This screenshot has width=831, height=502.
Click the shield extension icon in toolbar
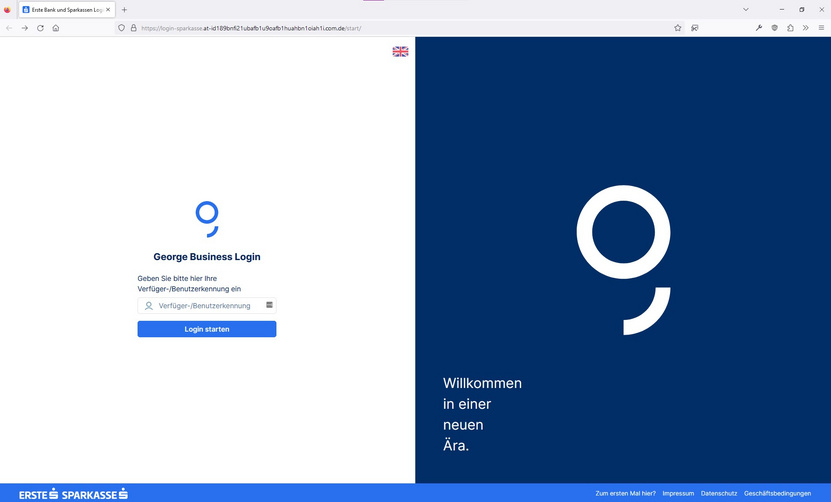pos(774,28)
